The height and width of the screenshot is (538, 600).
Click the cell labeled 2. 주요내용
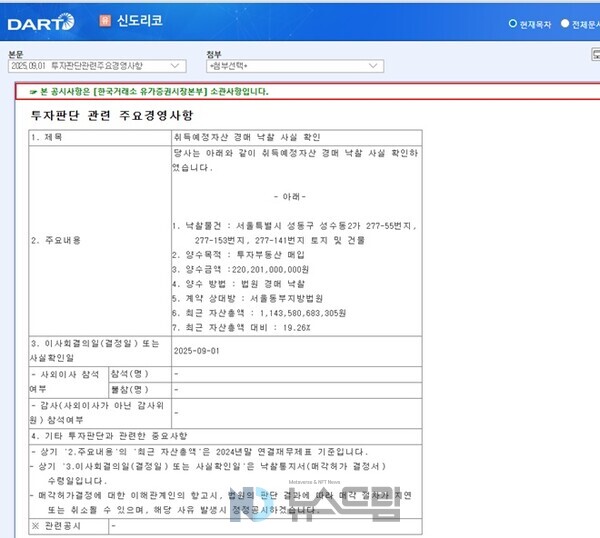(x=100, y=241)
